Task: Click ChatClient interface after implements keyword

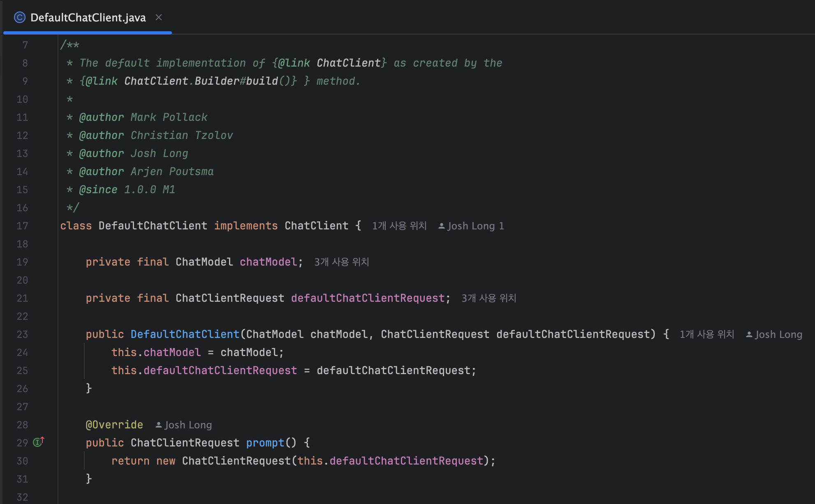Action: pos(316,226)
